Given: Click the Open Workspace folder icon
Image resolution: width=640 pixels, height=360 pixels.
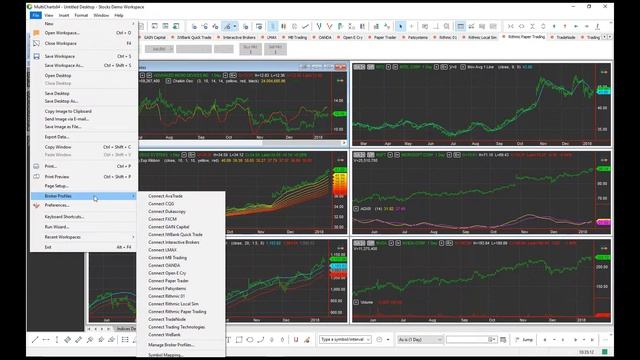Looking at the screenshot, I should pyautogui.click(x=36, y=33).
